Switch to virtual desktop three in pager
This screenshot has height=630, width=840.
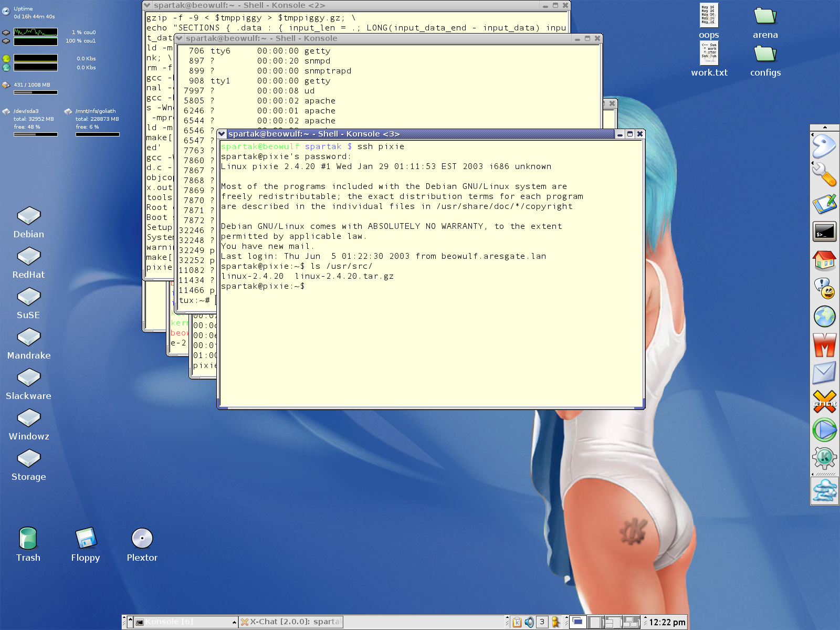coord(613,622)
